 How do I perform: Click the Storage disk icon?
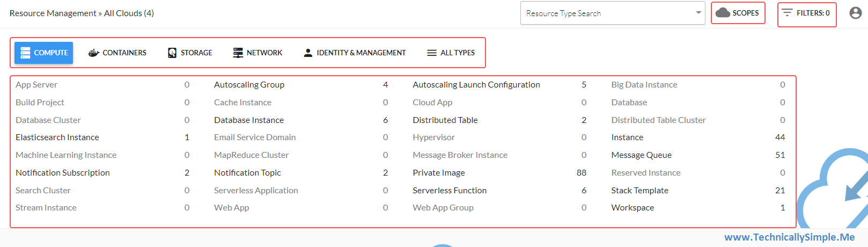(x=172, y=53)
